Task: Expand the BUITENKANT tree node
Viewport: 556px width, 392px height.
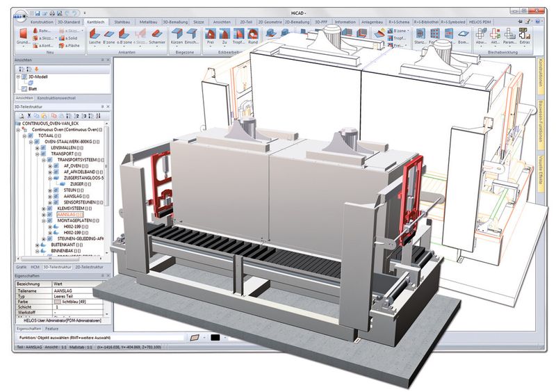Action: tap(38, 245)
